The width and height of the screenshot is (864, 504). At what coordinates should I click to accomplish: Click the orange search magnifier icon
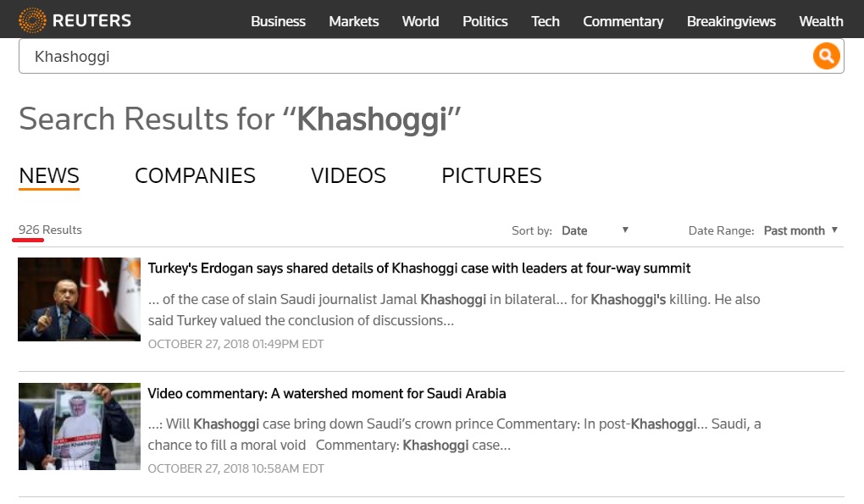(x=826, y=56)
